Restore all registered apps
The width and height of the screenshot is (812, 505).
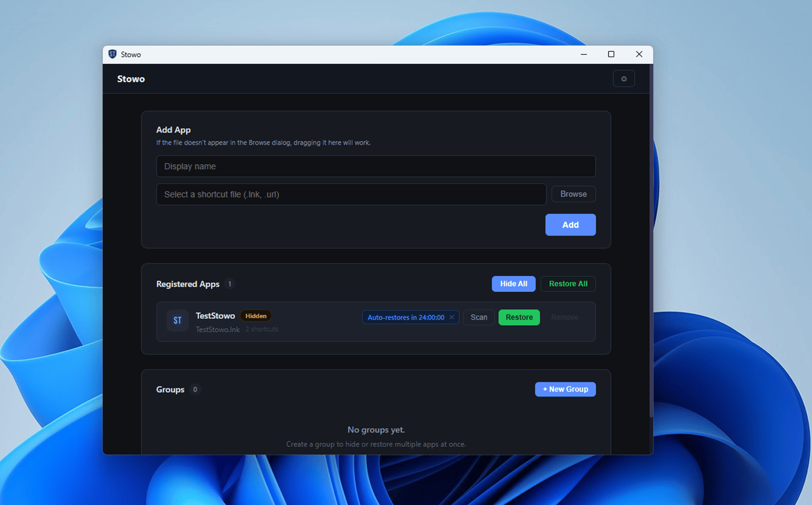point(568,284)
